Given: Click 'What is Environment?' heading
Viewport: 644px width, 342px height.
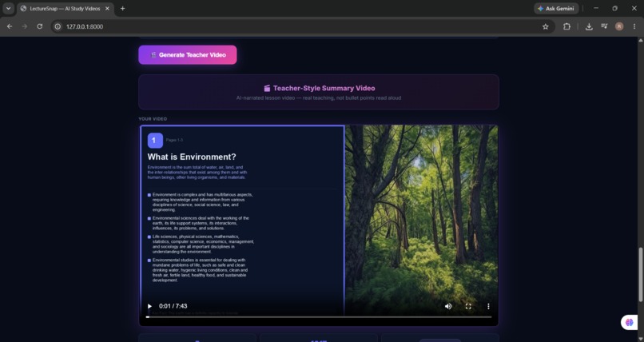Looking at the screenshot, I should pos(192,157).
